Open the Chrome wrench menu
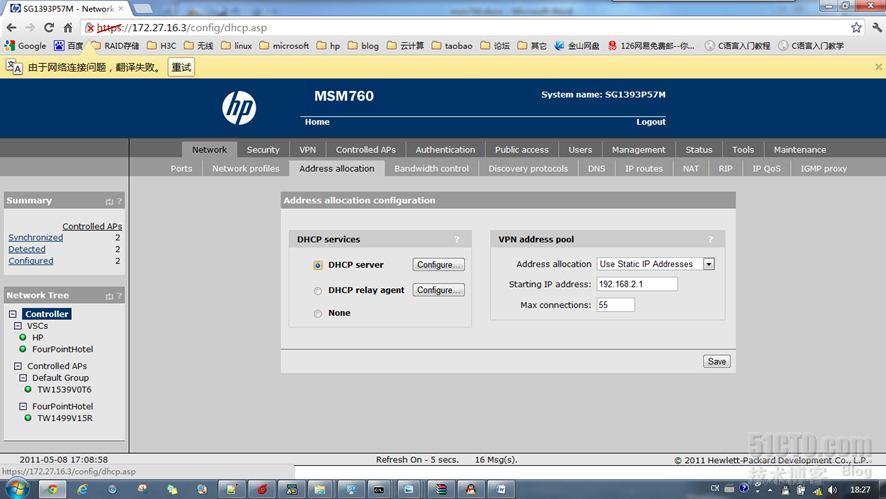This screenshot has height=499, width=886. pyautogui.click(x=876, y=27)
